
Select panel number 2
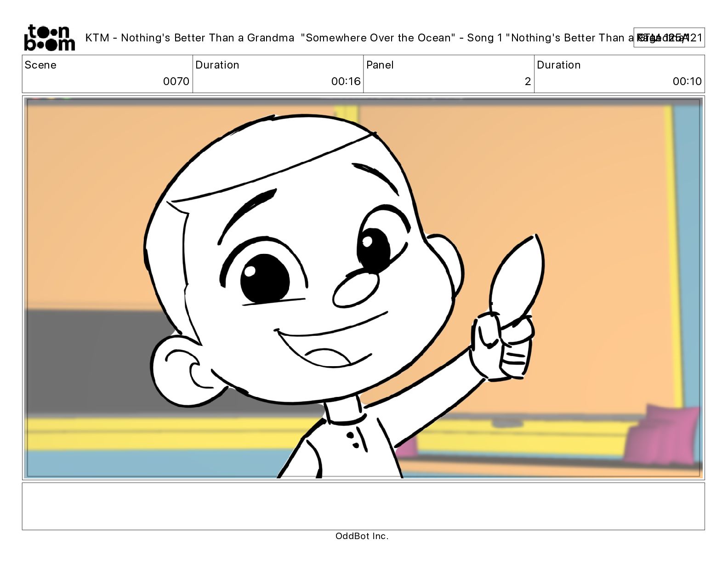[528, 81]
